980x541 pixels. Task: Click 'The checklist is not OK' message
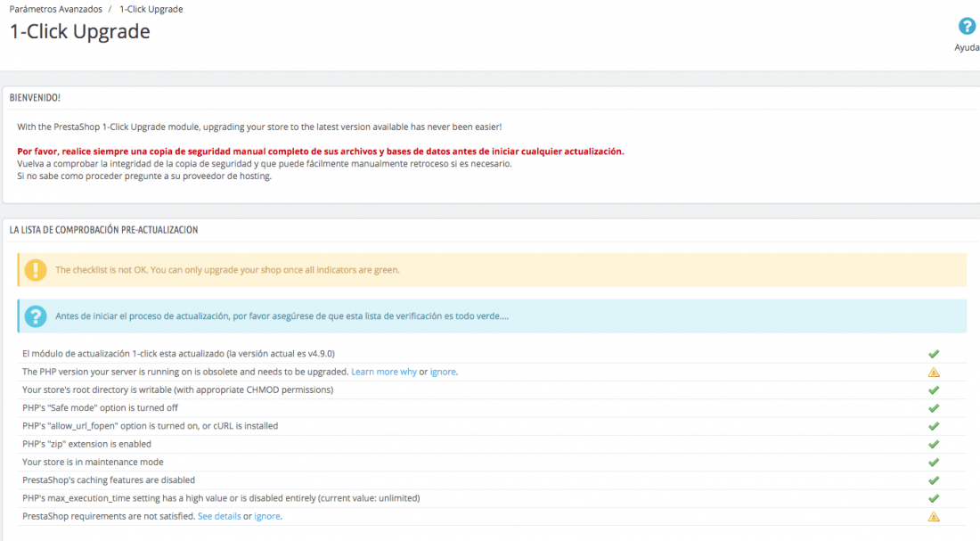tap(227, 270)
